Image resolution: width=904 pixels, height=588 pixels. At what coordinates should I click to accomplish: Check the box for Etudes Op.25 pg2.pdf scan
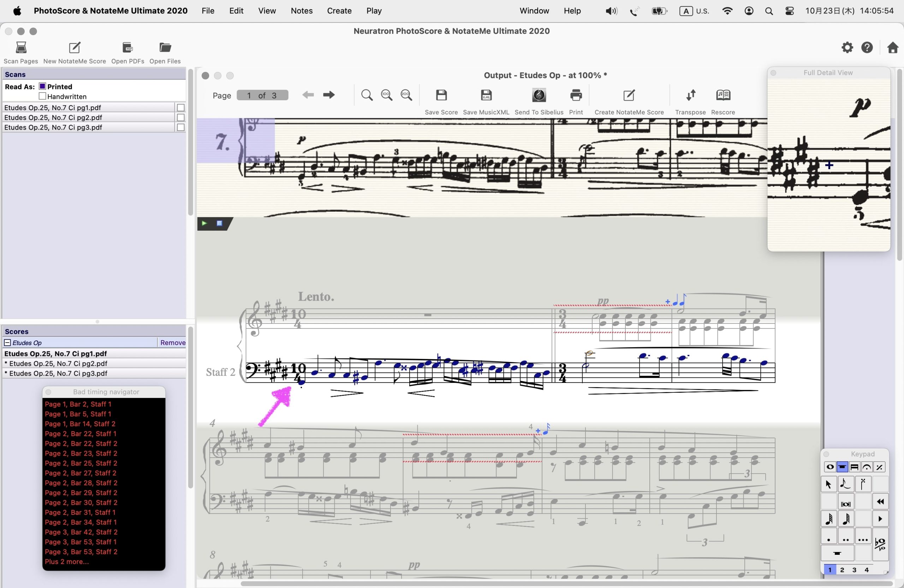pyautogui.click(x=181, y=118)
